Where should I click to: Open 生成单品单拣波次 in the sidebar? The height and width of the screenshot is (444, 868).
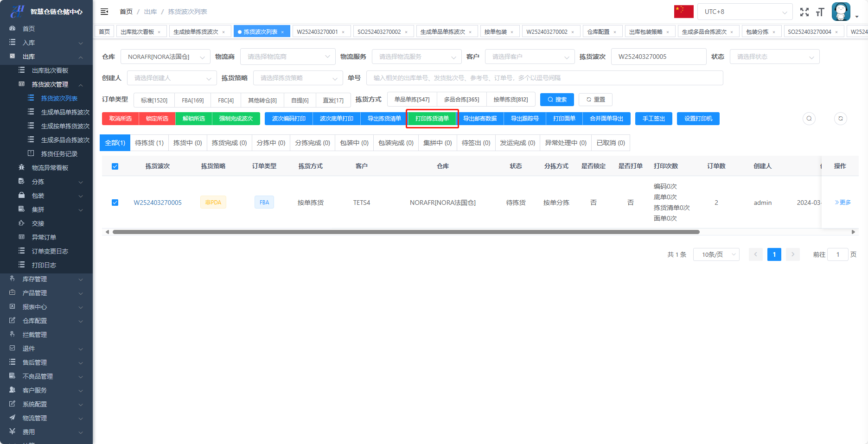pyautogui.click(x=65, y=112)
